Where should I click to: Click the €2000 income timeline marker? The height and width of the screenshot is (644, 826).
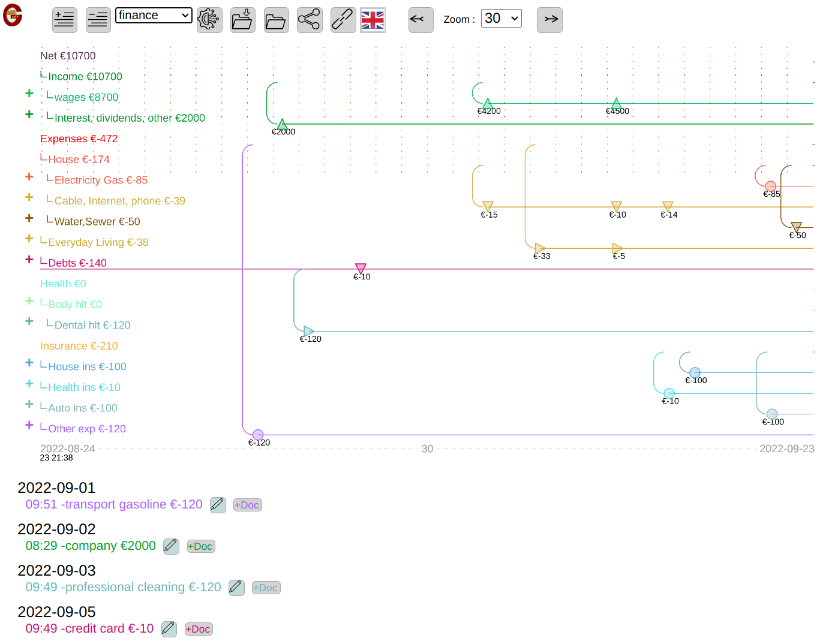282,124
